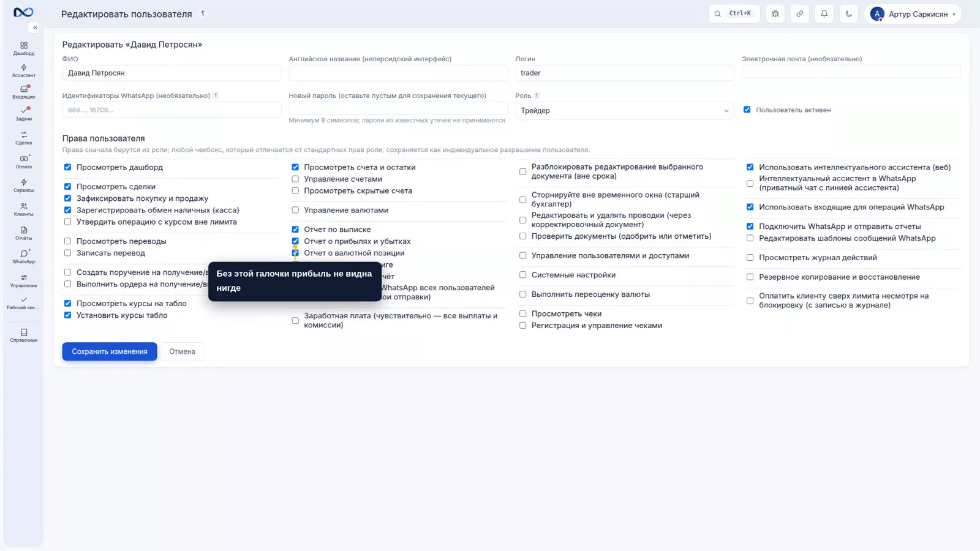This screenshot has height=551, width=980.
Task: Open Рабочий чек-лист sidebar item
Action: coord(24,303)
